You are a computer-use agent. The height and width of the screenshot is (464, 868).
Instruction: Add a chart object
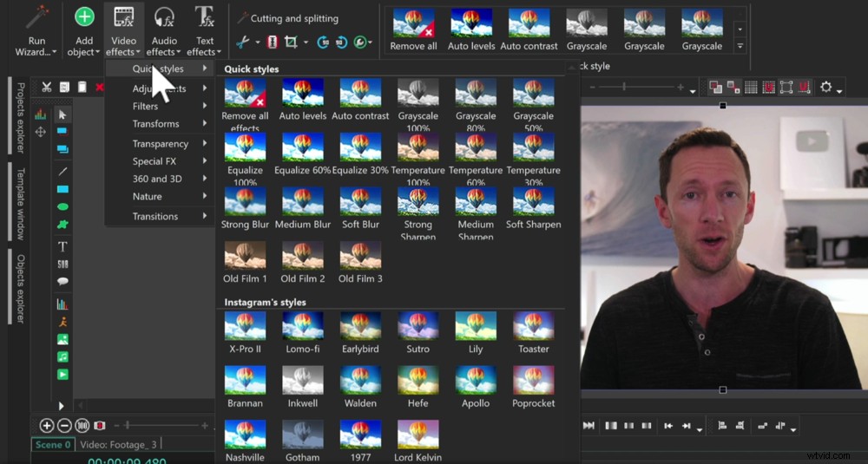(x=62, y=304)
